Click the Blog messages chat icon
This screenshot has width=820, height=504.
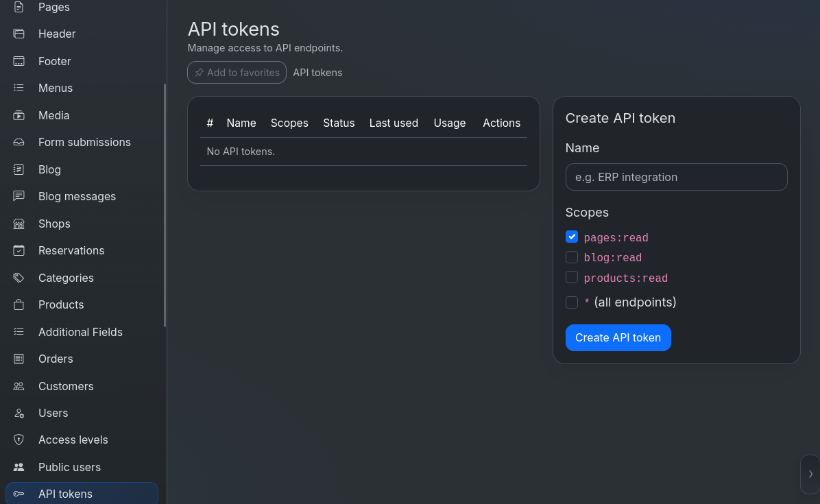point(19,196)
